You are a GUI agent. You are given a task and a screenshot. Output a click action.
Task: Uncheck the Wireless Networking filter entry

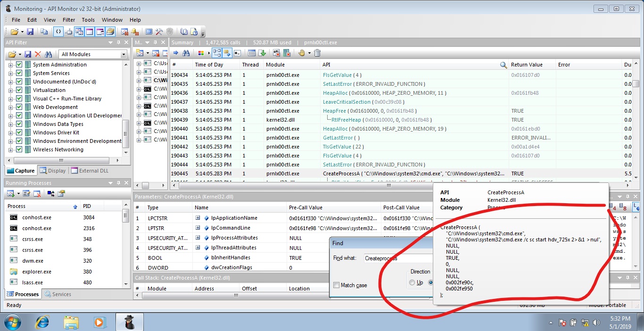coord(18,149)
